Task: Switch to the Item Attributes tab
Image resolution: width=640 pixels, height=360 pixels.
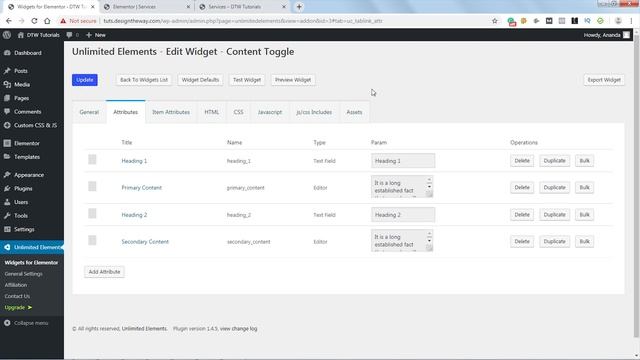Action: pyautogui.click(x=171, y=112)
